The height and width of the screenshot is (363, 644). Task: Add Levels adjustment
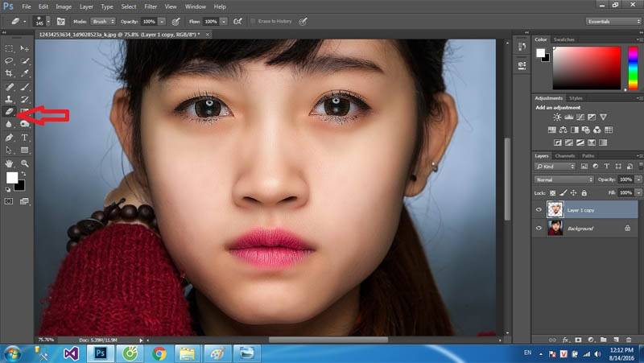(x=568, y=117)
